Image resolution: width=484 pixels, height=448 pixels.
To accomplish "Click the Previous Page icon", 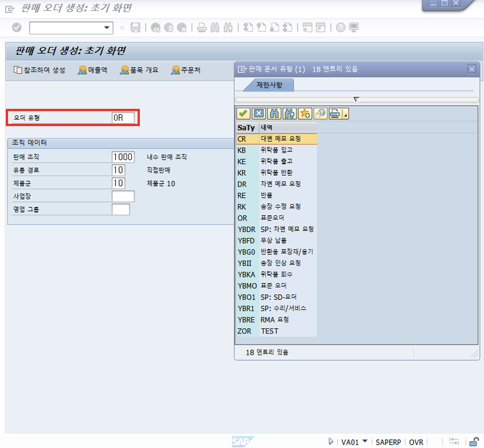I will [x=261, y=28].
